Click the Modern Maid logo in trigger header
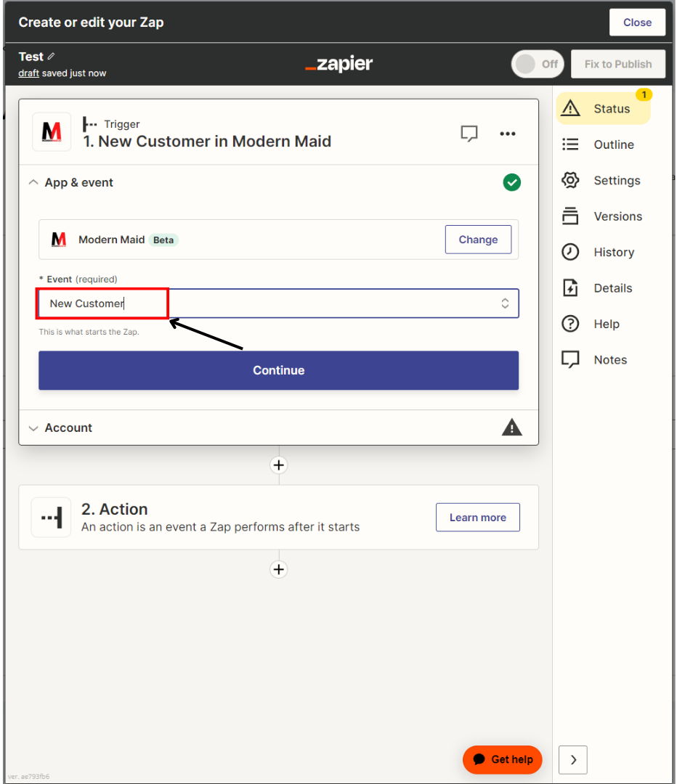Viewport: 677px width, 784px height. click(x=52, y=133)
